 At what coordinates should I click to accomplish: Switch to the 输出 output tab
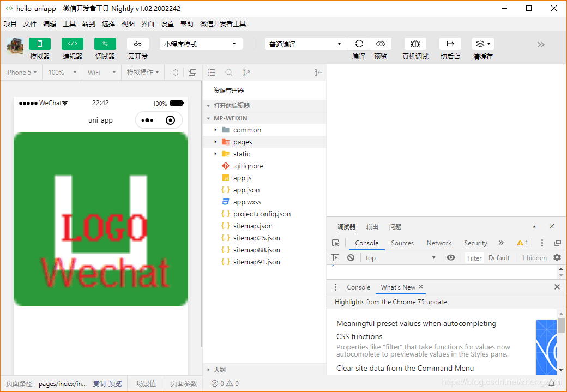pyautogui.click(x=372, y=227)
